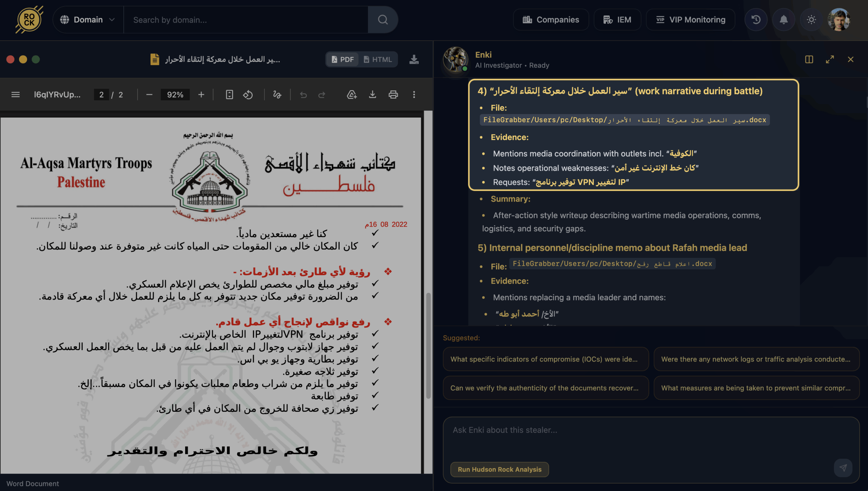Click the PDF vertical scrollbar thumb
Screen dimensions: 868x491
[x=428, y=346]
